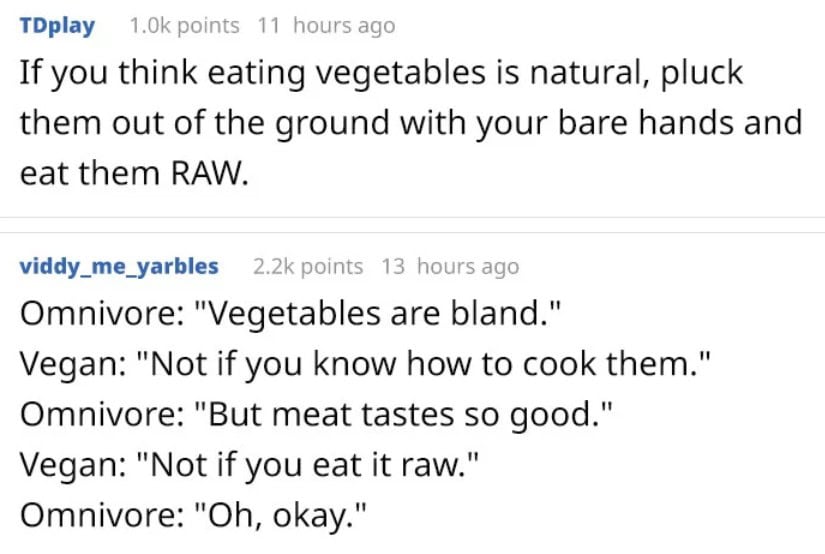Click the line "But meat tastes so good."

click(x=317, y=415)
